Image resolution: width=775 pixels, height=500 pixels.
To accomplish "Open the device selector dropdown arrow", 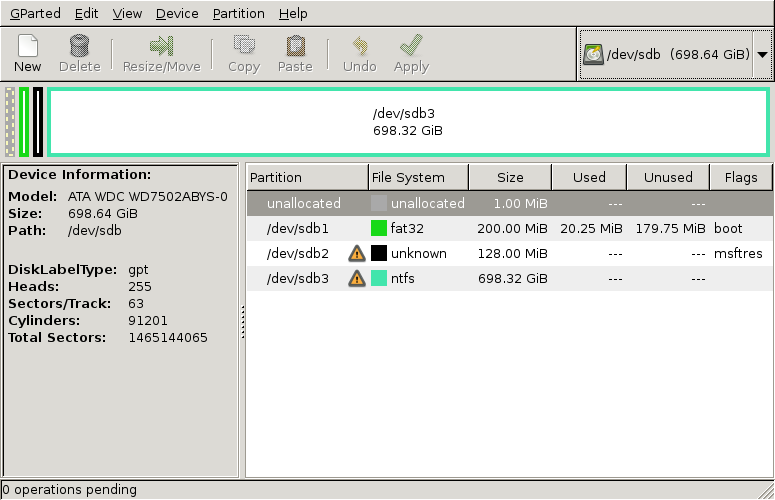I will point(762,54).
